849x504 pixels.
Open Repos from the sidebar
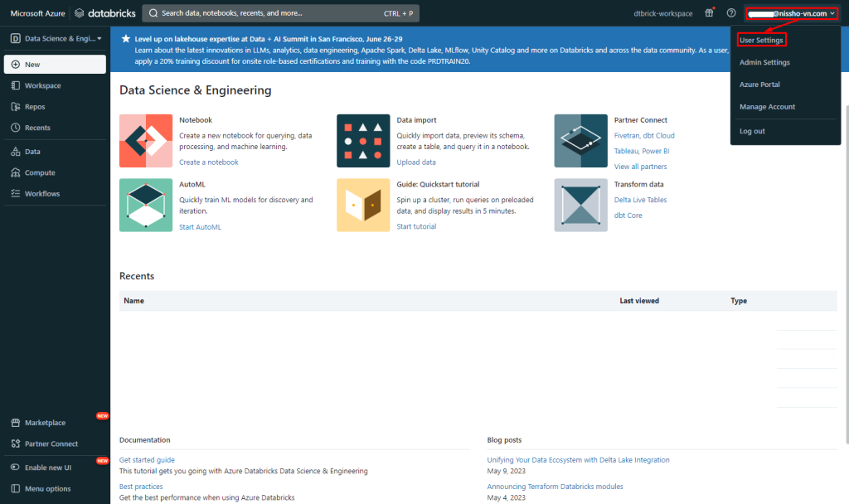click(x=35, y=107)
